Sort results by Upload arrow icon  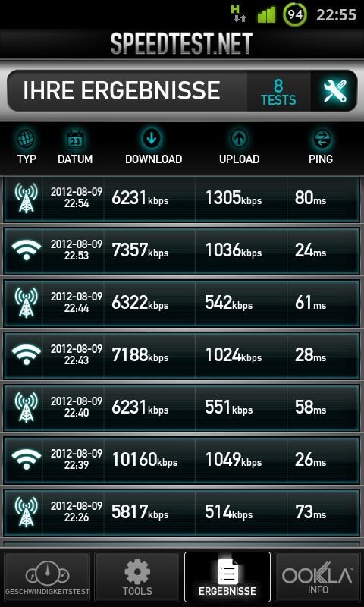239,139
